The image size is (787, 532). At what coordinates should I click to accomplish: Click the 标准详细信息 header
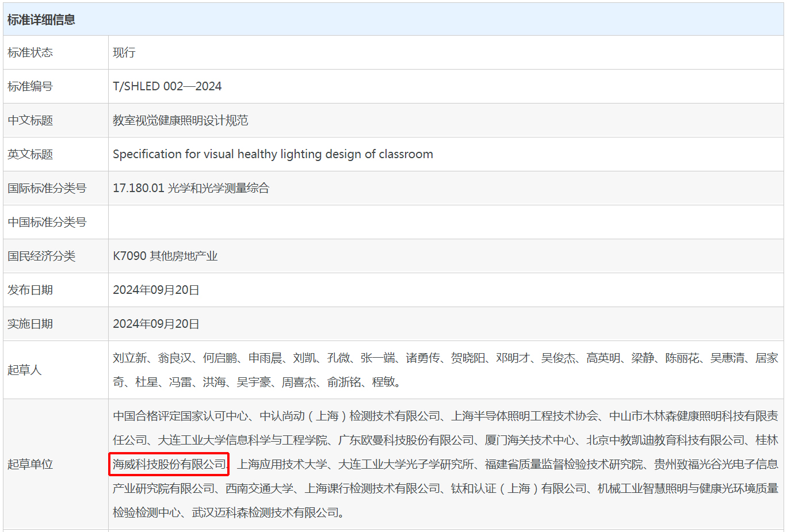pyautogui.click(x=41, y=20)
